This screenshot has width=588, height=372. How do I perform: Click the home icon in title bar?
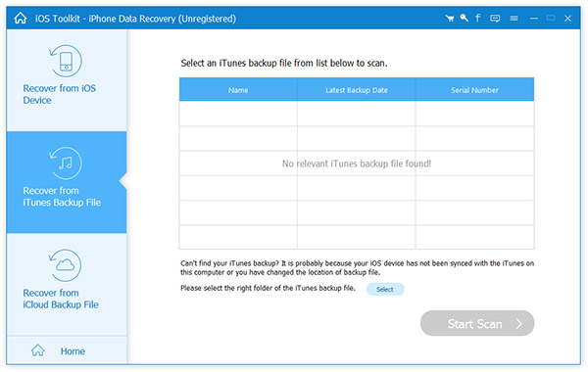[x=21, y=18]
